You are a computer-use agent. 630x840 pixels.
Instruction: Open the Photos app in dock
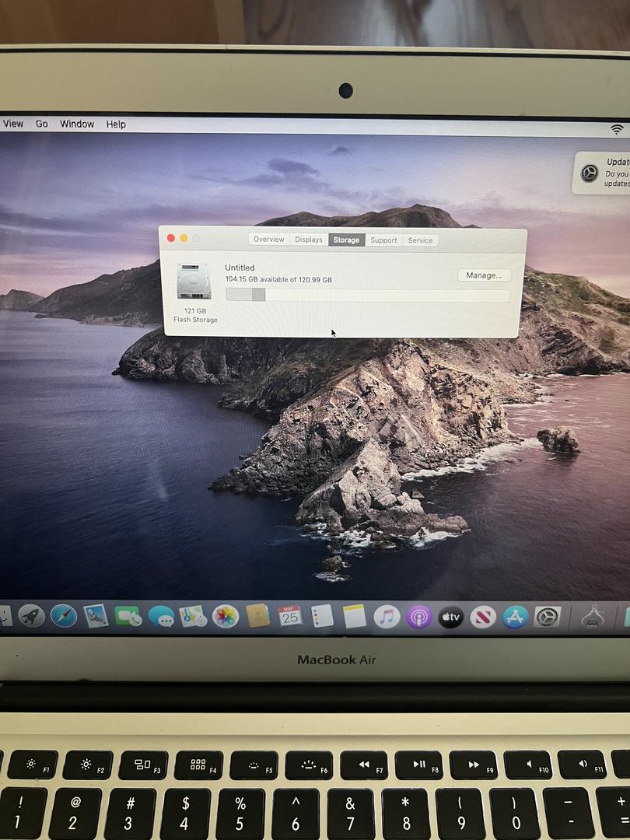[226, 617]
